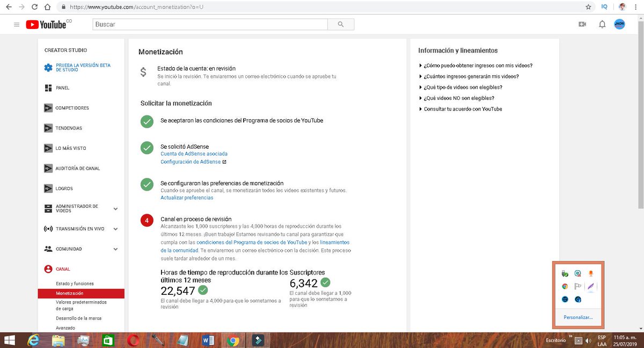
Task: Open Cuenta de AdSense asociada link
Action: coord(194,154)
